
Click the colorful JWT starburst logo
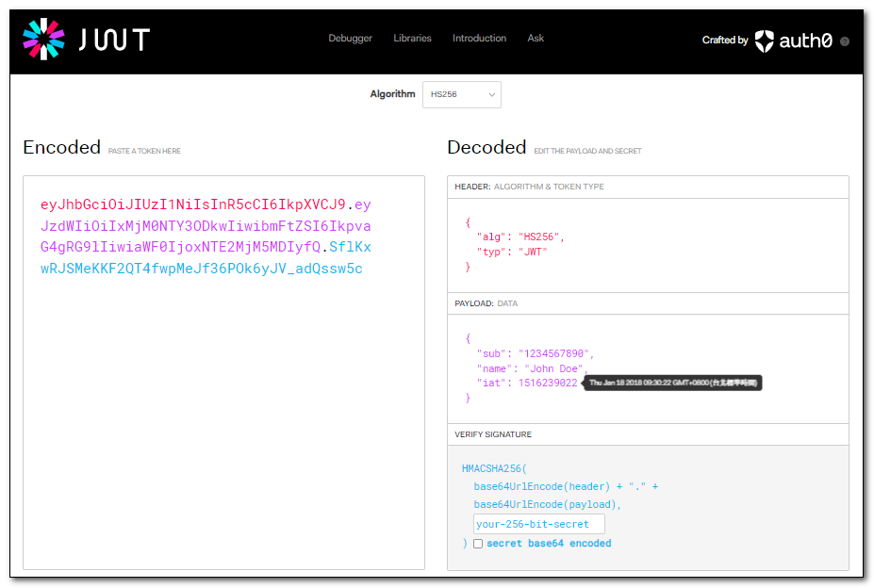coord(43,39)
